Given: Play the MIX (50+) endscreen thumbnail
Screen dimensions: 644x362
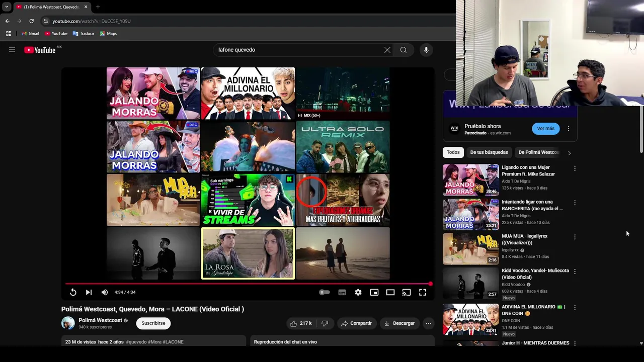Looking at the screenshot, I should pos(343,93).
